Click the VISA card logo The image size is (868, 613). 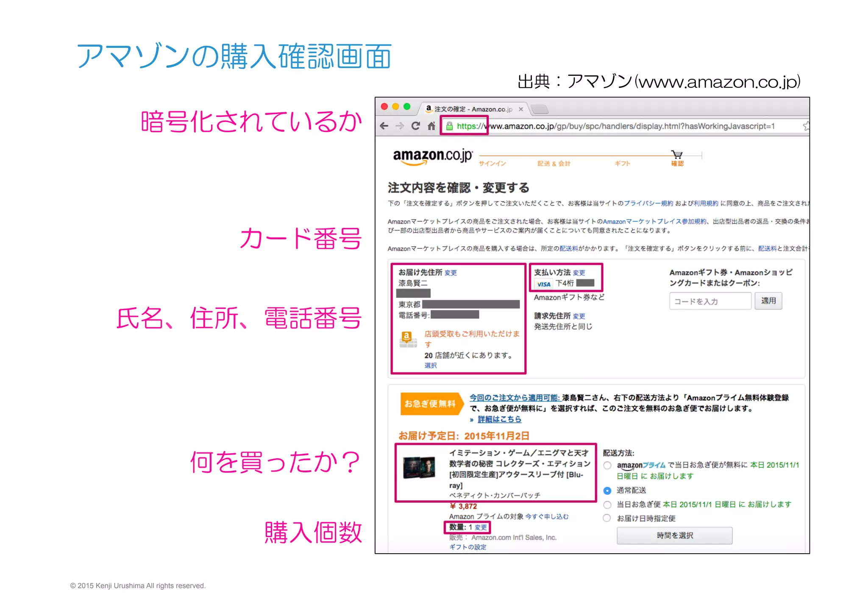click(x=544, y=284)
